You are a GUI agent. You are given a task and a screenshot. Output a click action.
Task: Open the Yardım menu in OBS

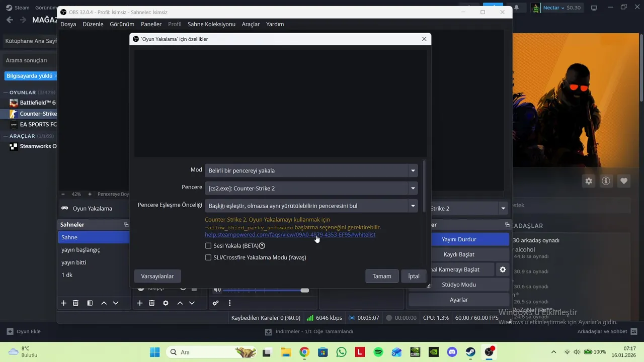[x=275, y=24]
